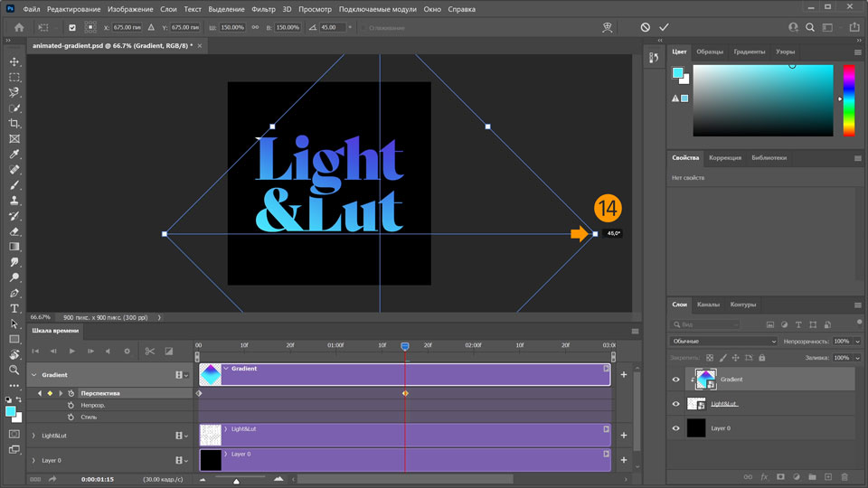
Task: Hide the Gradient layer via eye icon
Action: click(675, 380)
